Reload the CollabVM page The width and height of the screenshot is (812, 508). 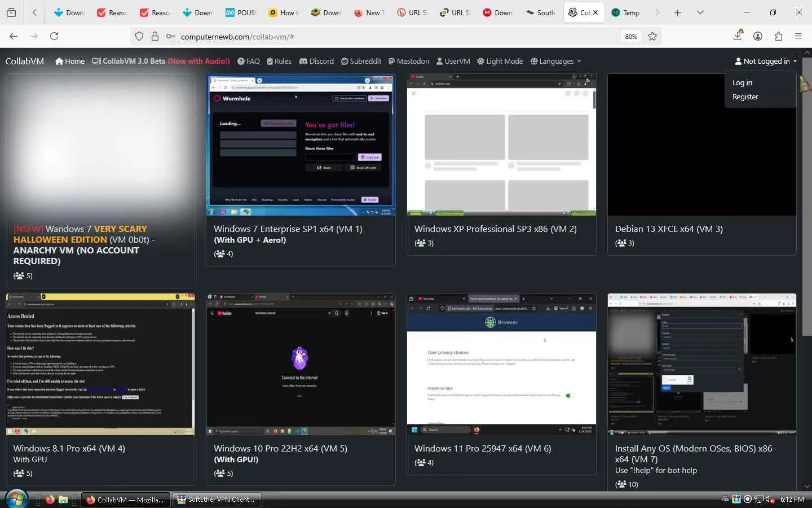[54, 36]
